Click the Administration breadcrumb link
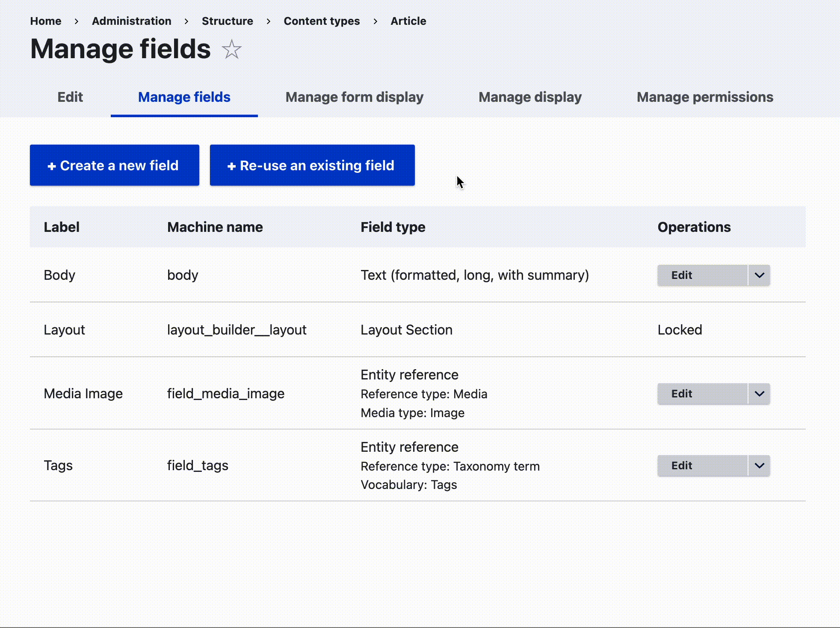 coord(131,21)
